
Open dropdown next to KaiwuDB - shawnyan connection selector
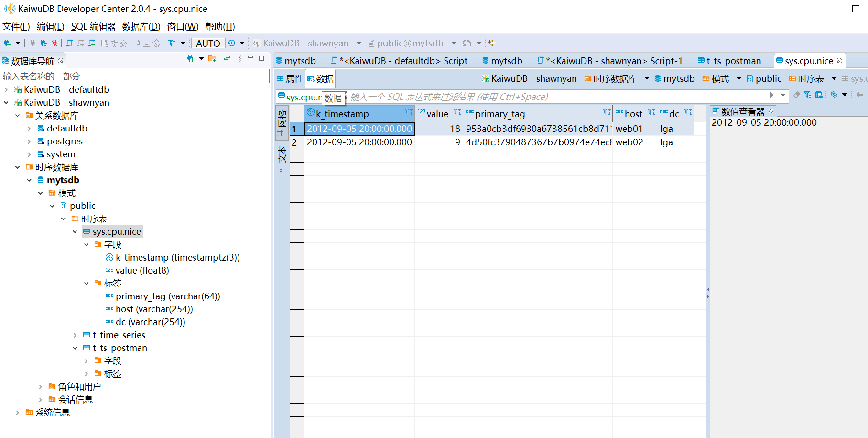point(358,43)
